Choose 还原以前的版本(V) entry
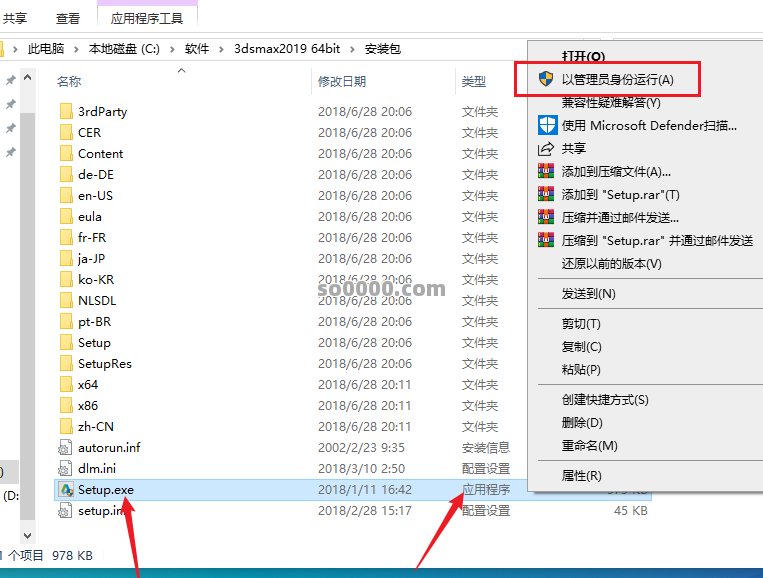Image resolution: width=763 pixels, height=578 pixels. pyautogui.click(x=612, y=264)
